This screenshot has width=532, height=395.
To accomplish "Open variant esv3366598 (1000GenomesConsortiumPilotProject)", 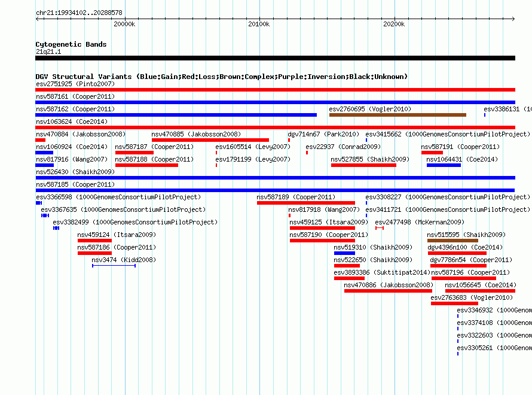I will [x=118, y=197].
